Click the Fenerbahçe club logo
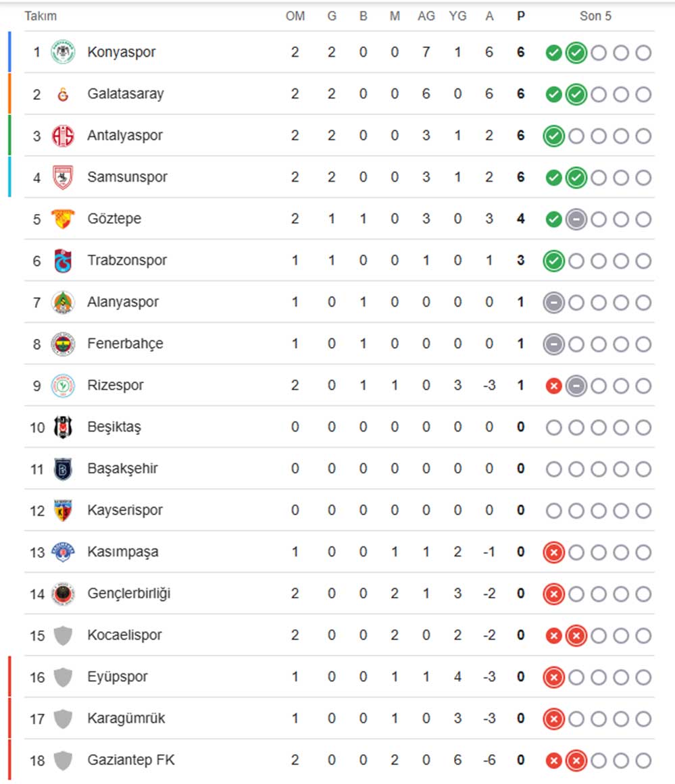Screen dimensions: 675x784 pos(63,344)
